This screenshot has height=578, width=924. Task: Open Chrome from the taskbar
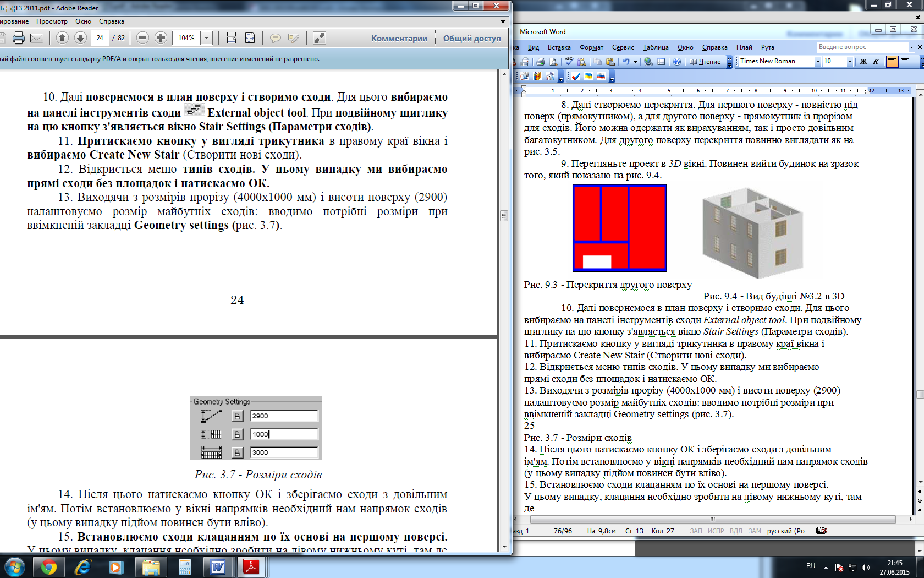pos(48,566)
